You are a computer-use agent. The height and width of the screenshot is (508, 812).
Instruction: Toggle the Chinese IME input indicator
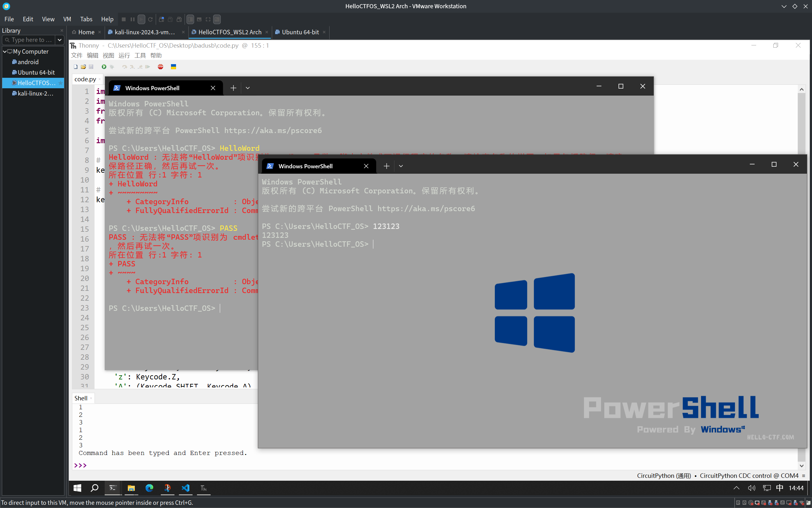coord(780,488)
